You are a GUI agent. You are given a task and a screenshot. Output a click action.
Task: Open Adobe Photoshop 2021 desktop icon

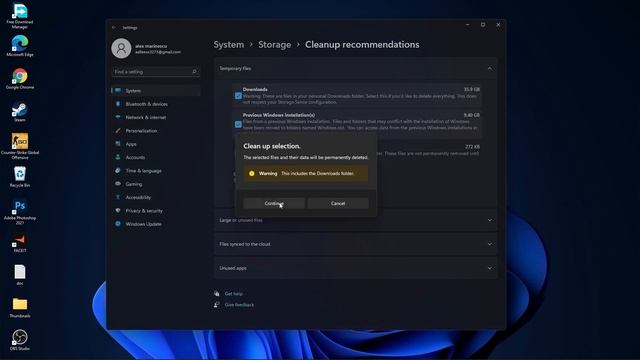coord(20,211)
